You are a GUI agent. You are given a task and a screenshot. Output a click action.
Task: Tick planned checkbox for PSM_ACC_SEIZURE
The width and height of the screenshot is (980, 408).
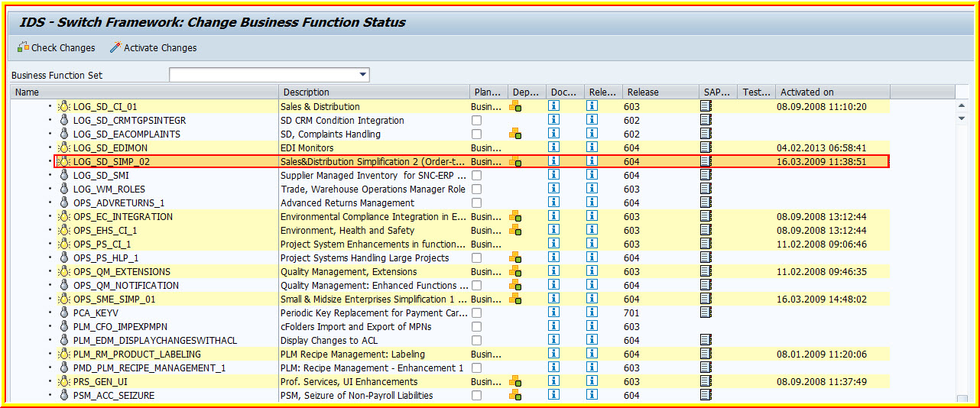[477, 396]
